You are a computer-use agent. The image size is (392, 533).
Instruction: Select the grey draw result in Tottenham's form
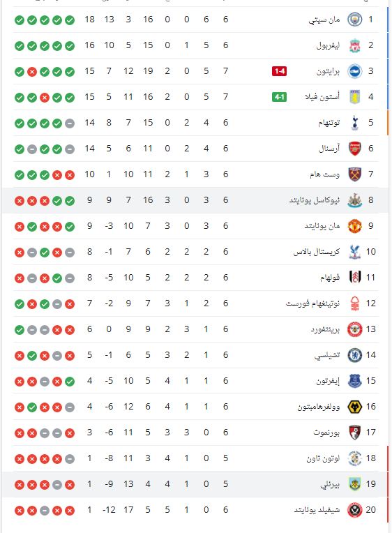70,123
